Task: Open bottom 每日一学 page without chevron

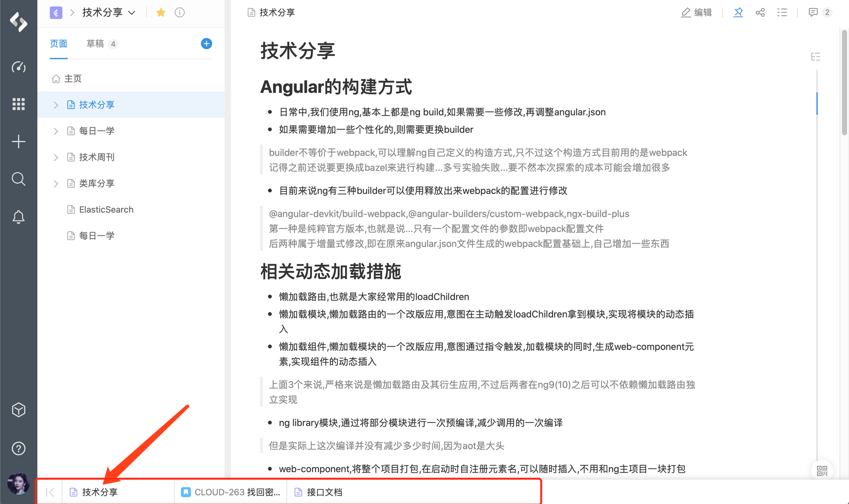Action: click(x=97, y=235)
